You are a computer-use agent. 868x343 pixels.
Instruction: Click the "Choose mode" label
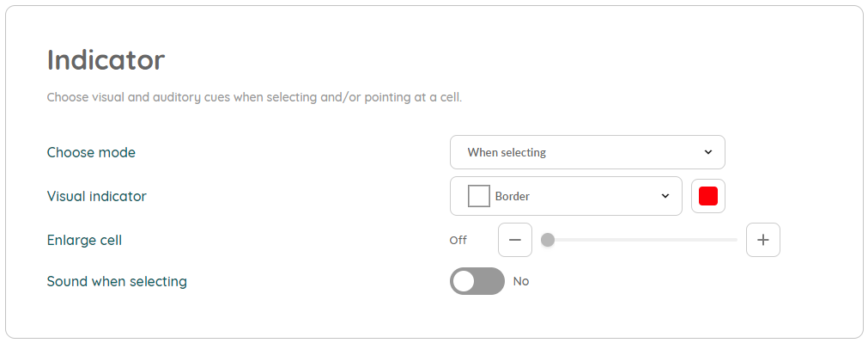pyautogui.click(x=91, y=152)
